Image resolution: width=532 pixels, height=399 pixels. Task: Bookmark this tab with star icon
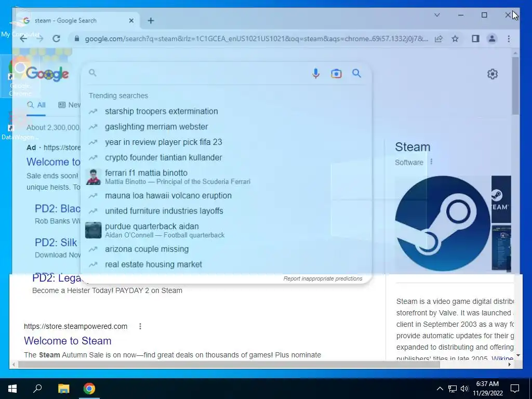pyautogui.click(x=455, y=38)
